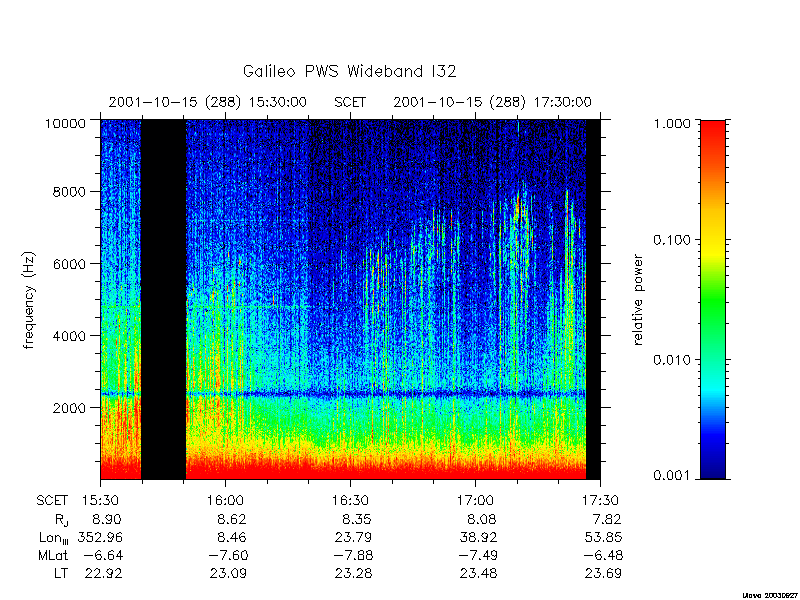This screenshot has width=800, height=600.
Task: Click the Lon III row label
Action: pos(54,538)
